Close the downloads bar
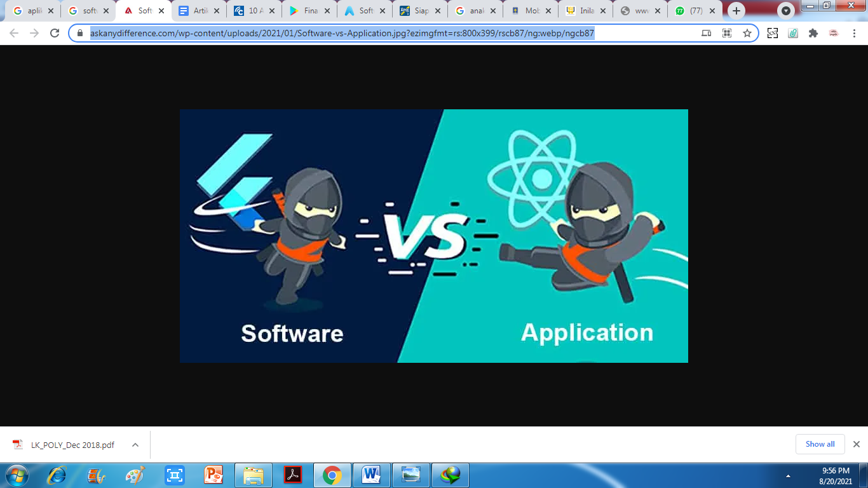Viewport: 868px width, 488px height. tap(857, 444)
